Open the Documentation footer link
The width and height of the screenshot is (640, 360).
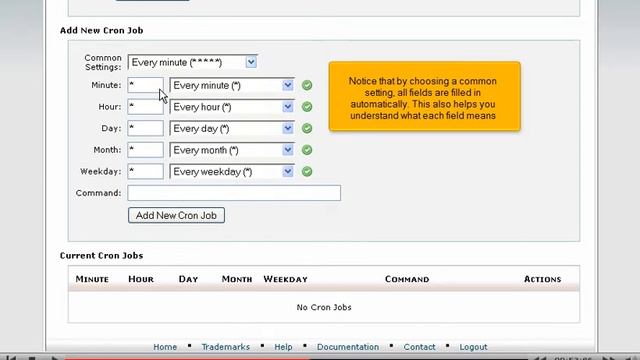(x=348, y=347)
